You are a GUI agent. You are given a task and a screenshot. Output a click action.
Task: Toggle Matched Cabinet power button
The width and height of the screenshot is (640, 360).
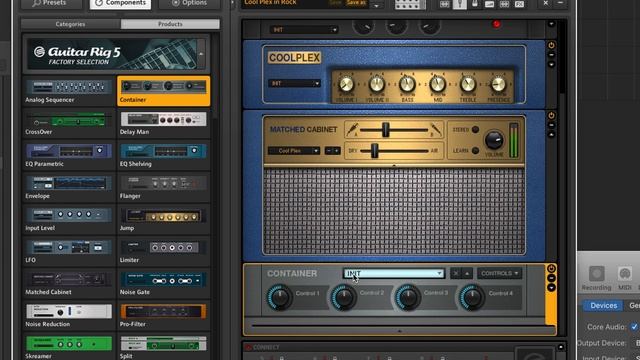[551, 116]
